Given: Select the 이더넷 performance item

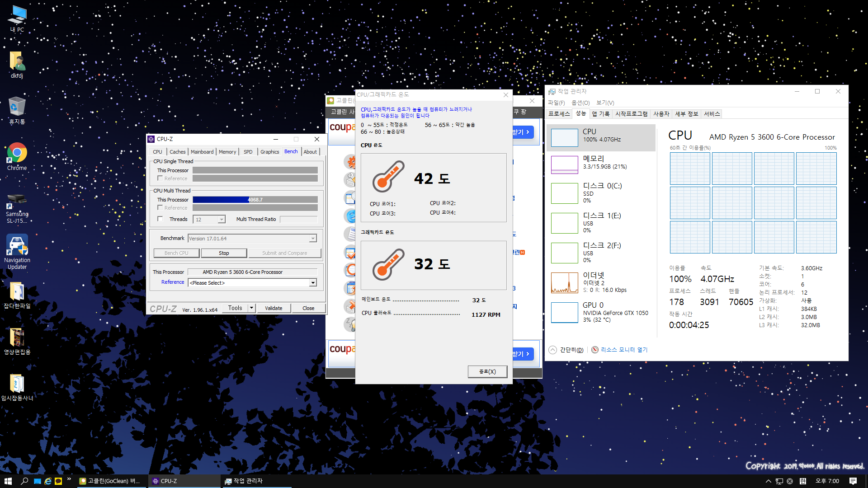Looking at the screenshot, I should click(x=601, y=282).
